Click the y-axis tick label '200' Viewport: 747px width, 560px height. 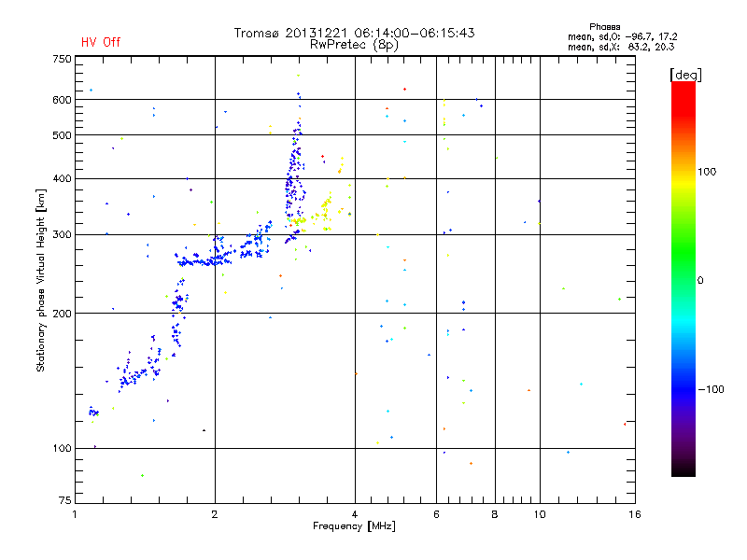tap(62, 314)
